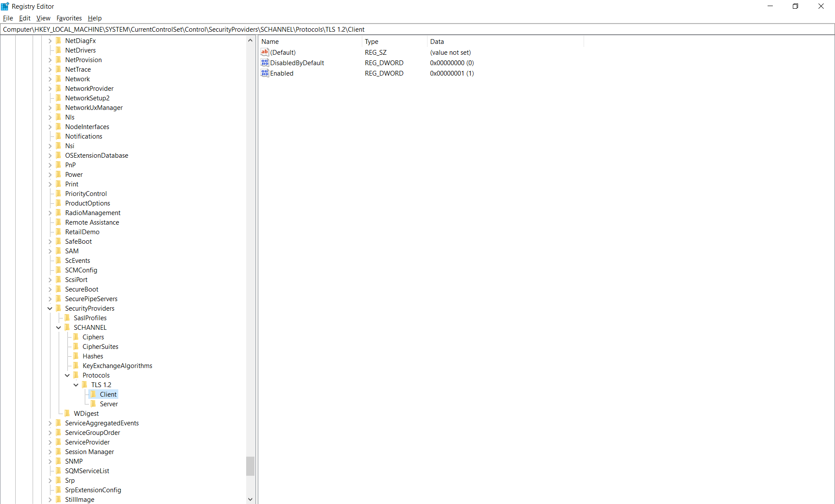835x504 pixels.
Task: Expand the Network key
Action: tap(50, 79)
